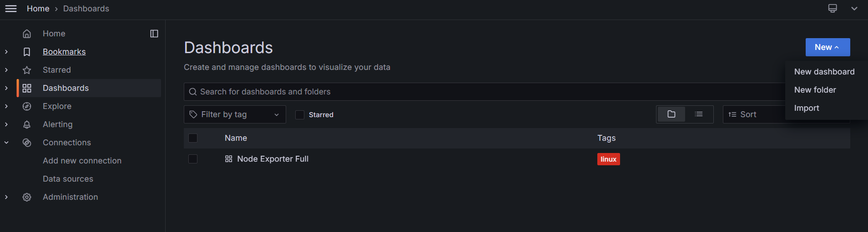Check the Node Exporter Full row checkbox

(193, 159)
